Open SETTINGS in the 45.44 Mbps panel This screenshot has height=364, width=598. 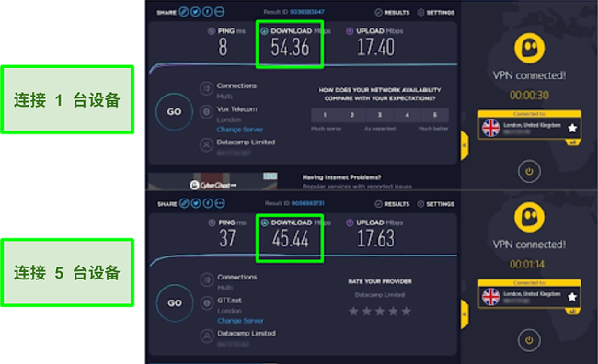(x=435, y=204)
